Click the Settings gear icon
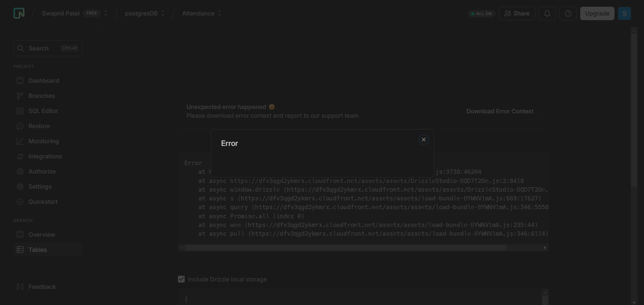The width and height of the screenshot is (644, 305). click(20, 187)
